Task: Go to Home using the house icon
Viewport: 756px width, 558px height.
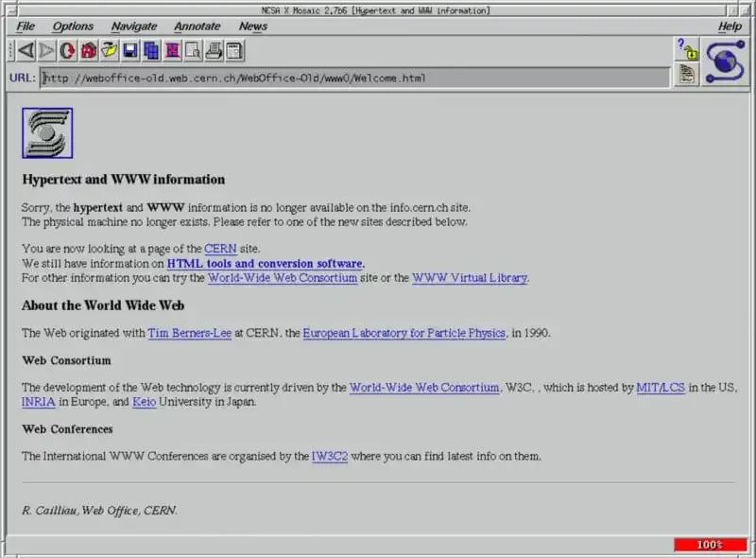Action: point(88,51)
